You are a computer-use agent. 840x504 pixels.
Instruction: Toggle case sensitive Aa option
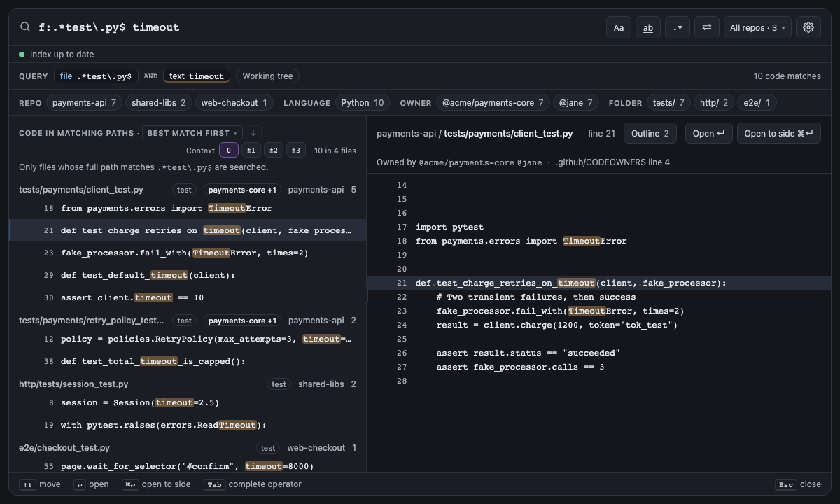click(x=619, y=27)
